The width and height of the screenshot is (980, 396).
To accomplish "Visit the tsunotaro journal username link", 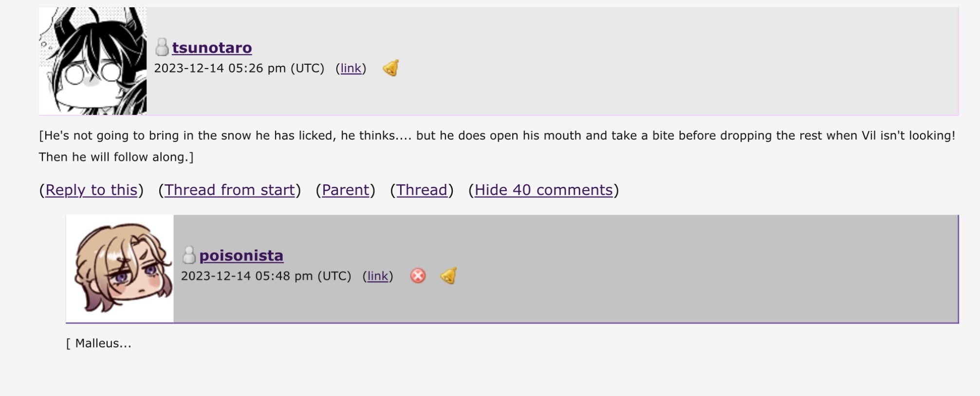I will [212, 48].
